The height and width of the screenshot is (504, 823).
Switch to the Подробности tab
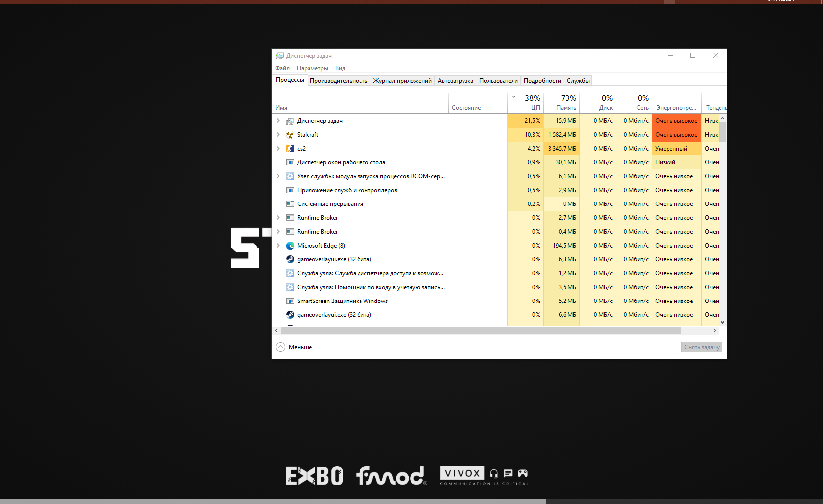(x=543, y=81)
